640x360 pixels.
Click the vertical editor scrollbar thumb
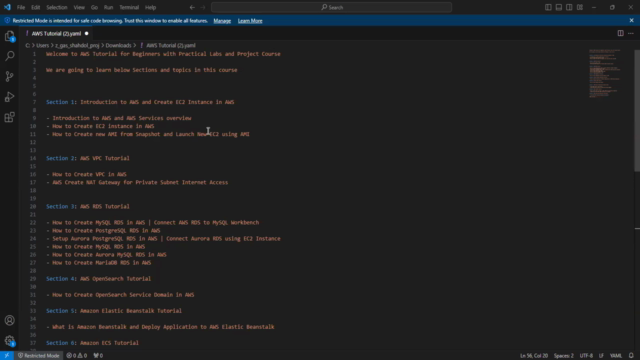pos(637,110)
